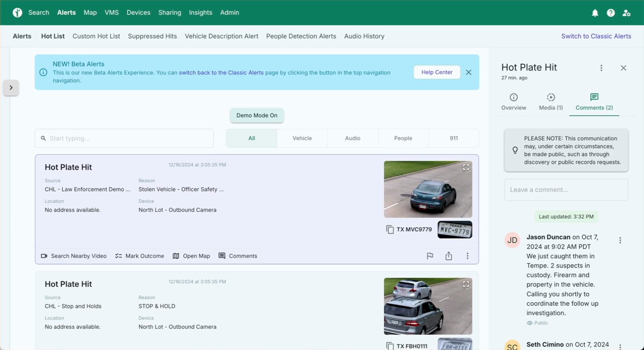
Task: Click the SC avatar
Action: point(512,345)
